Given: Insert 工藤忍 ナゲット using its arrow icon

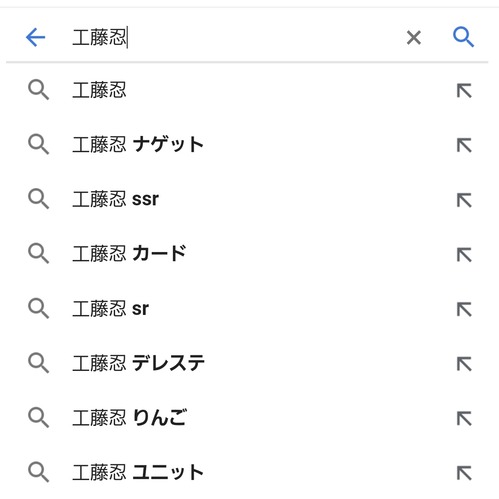Looking at the screenshot, I should click(x=464, y=145).
